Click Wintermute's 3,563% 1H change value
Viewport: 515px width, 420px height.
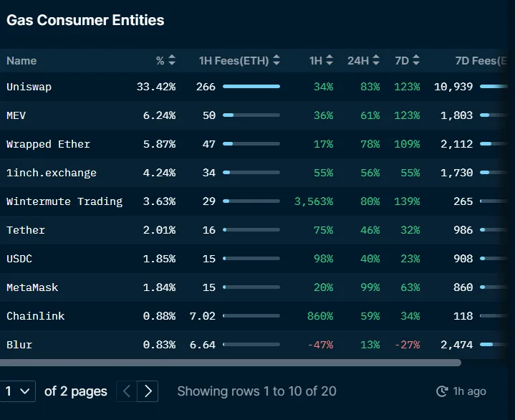click(314, 201)
